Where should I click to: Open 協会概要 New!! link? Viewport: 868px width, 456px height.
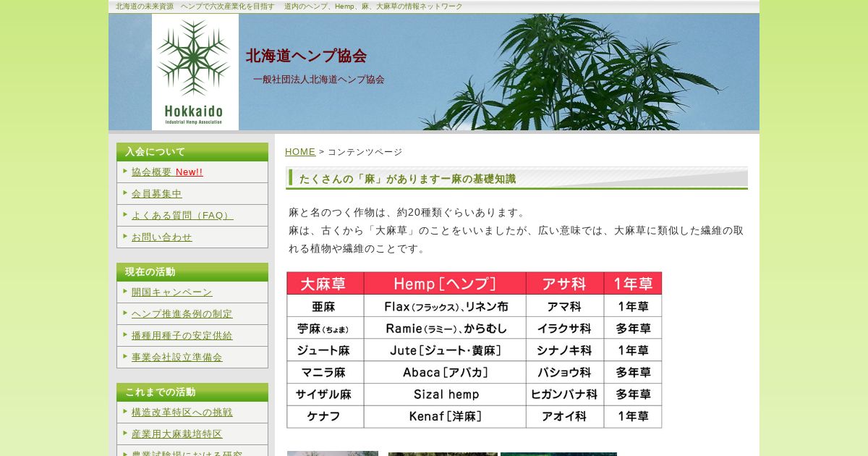click(x=167, y=172)
